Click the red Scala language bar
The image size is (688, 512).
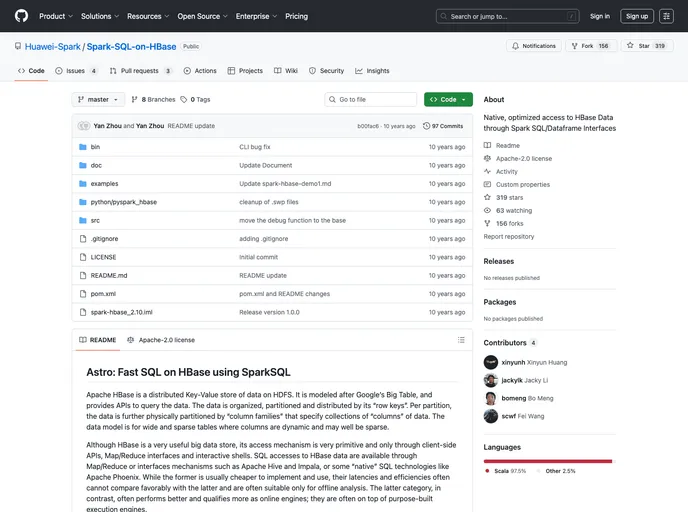click(548, 462)
